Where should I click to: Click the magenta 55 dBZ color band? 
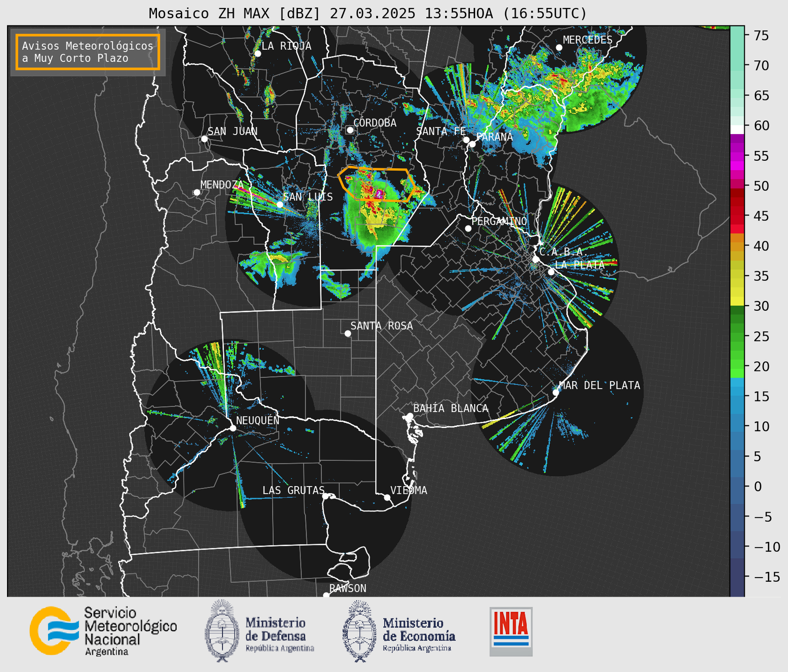(x=737, y=157)
